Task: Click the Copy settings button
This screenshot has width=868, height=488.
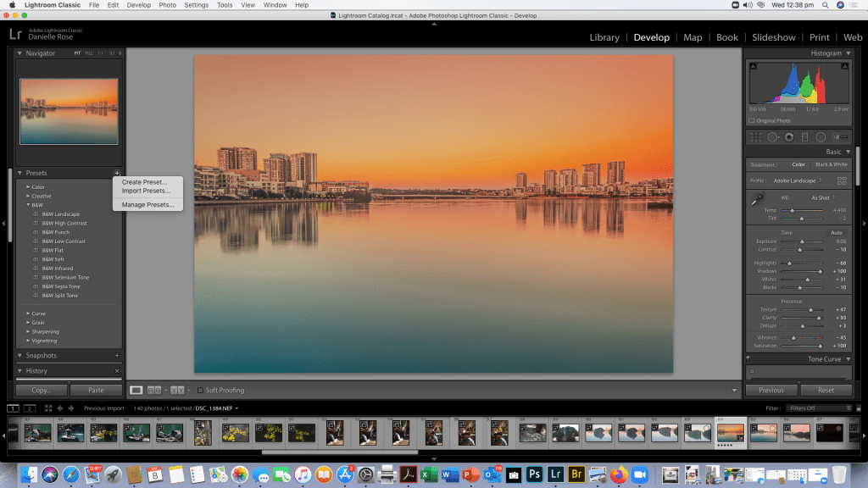Action: point(41,391)
